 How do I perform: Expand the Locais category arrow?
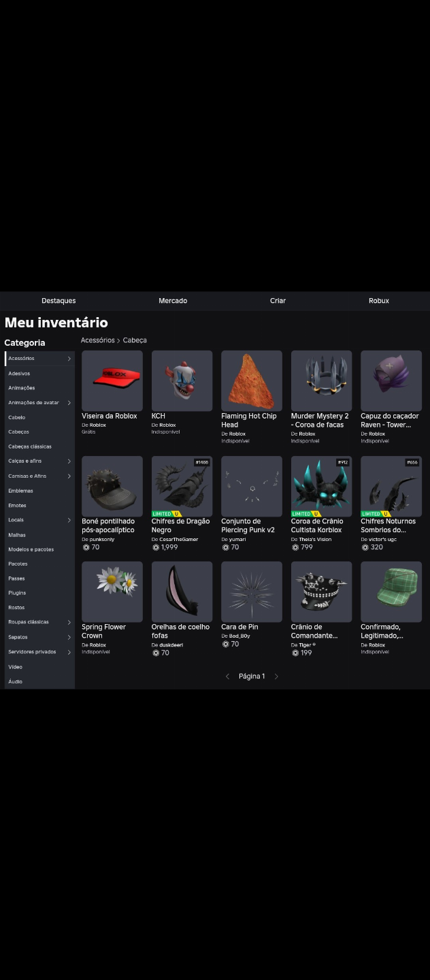tap(69, 520)
